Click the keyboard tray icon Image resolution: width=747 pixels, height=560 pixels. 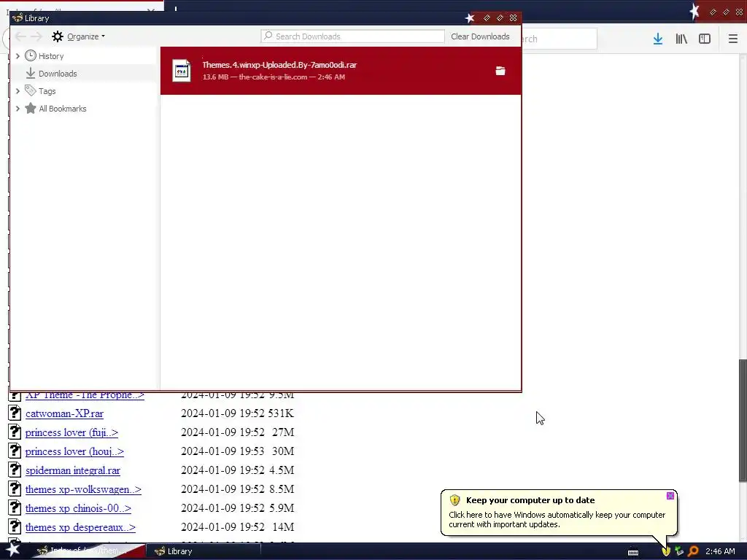pos(633,553)
